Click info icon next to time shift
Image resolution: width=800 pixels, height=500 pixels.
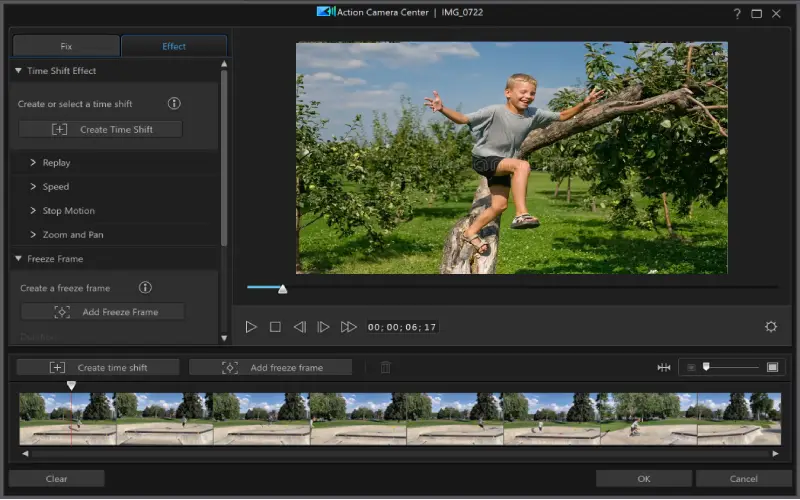pyautogui.click(x=174, y=104)
